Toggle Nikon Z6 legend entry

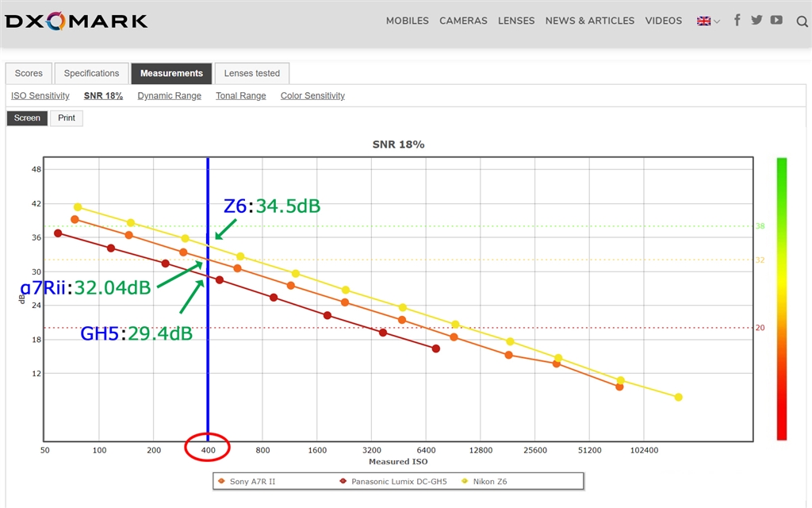[485, 482]
